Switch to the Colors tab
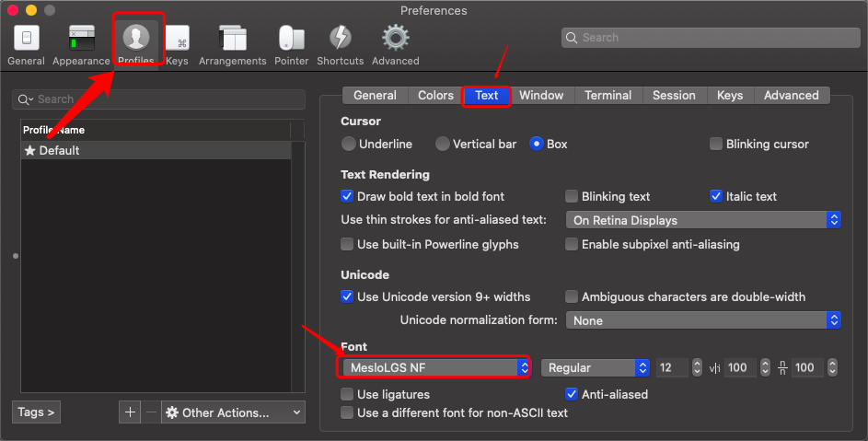 pos(435,96)
